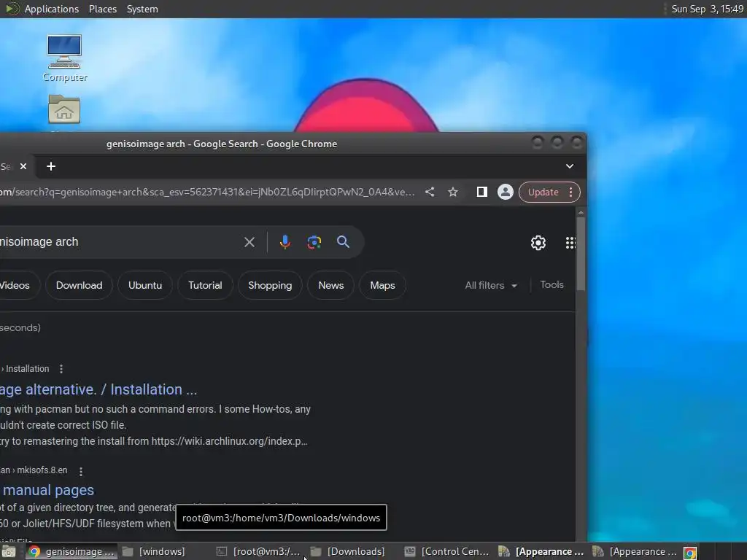
Task: Switch to genisoimage Chrome taskbar item
Action: point(71,551)
